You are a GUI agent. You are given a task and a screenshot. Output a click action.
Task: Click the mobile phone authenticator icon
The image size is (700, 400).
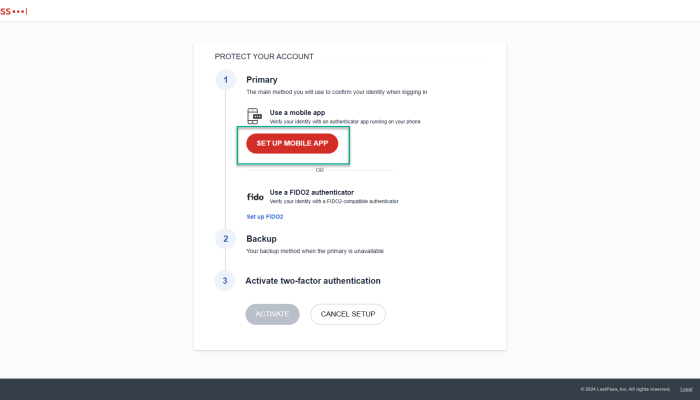pyautogui.click(x=254, y=116)
